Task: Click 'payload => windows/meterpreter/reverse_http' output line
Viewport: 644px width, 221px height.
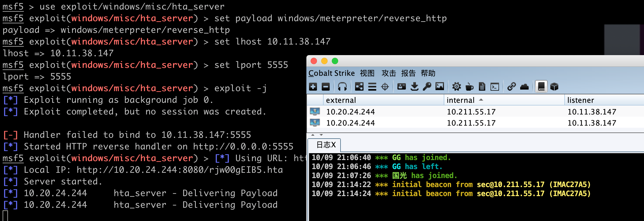Action: tap(116, 30)
